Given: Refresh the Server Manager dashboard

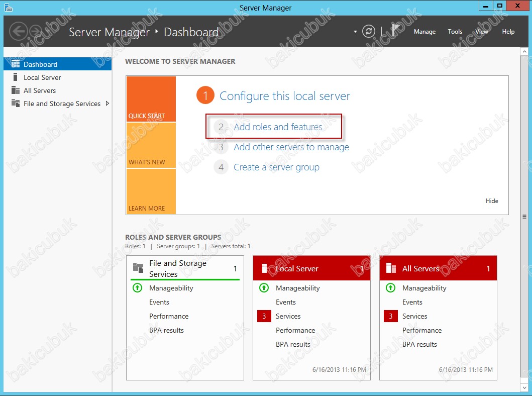Looking at the screenshot, I should point(368,31).
